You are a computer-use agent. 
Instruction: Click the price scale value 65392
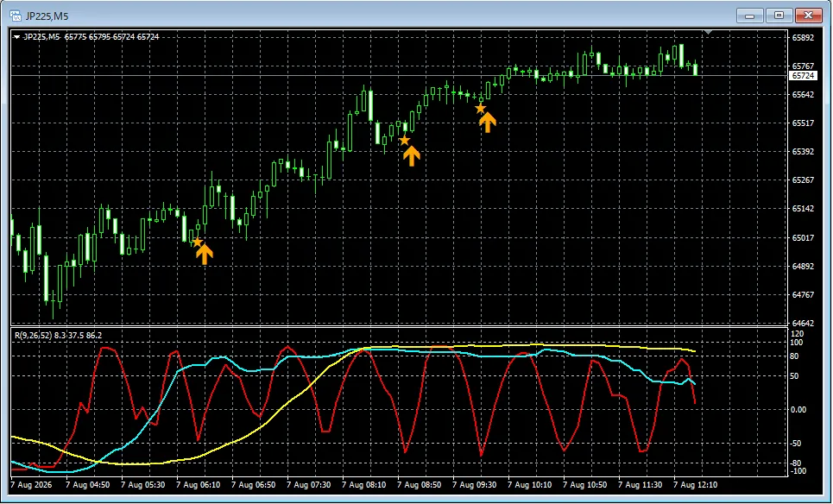pyautogui.click(x=804, y=151)
